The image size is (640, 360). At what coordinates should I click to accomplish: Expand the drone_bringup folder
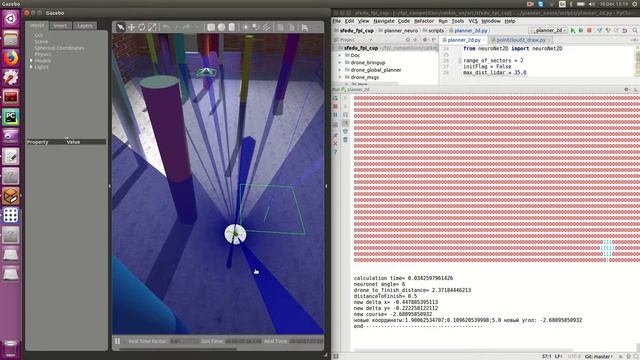point(340,62)
